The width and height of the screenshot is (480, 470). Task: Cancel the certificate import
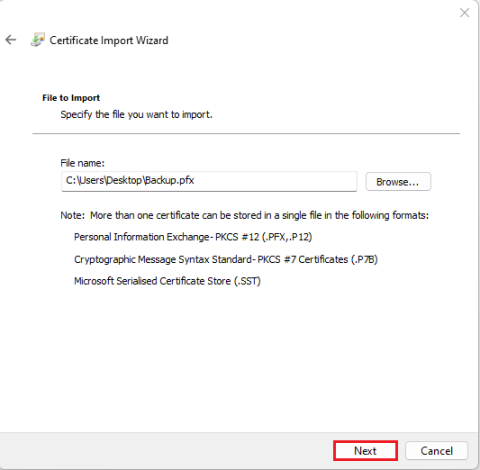point(436,451)
